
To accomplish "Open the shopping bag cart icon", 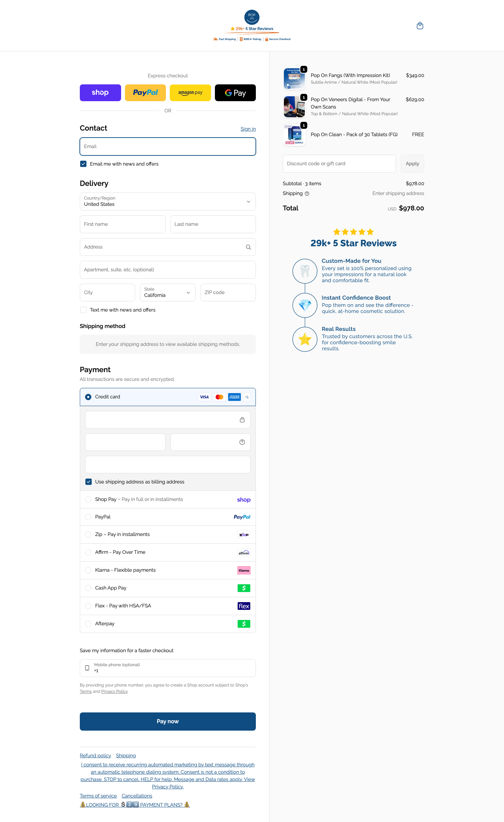I will pos(420,26).
